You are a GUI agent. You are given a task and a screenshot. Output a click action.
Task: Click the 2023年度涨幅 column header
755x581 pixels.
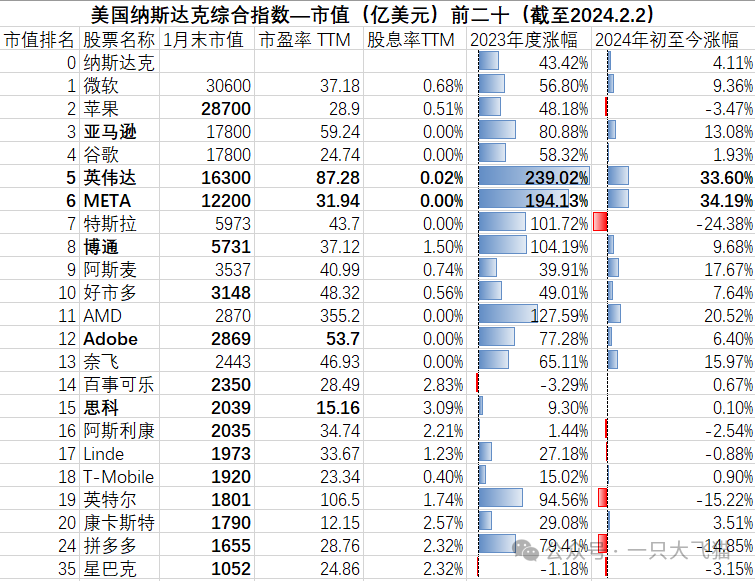pos(524,40)
